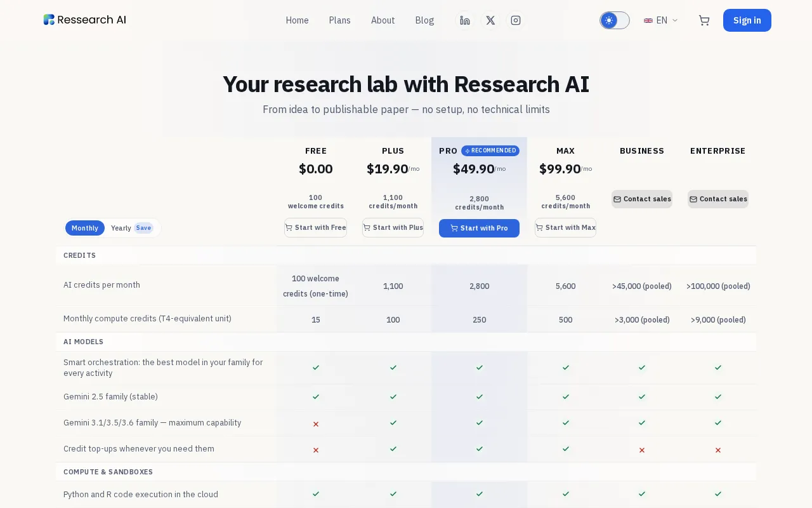Open the X (Twitter) social icon
Screen dimensions: 812x508
pos(490,20)
